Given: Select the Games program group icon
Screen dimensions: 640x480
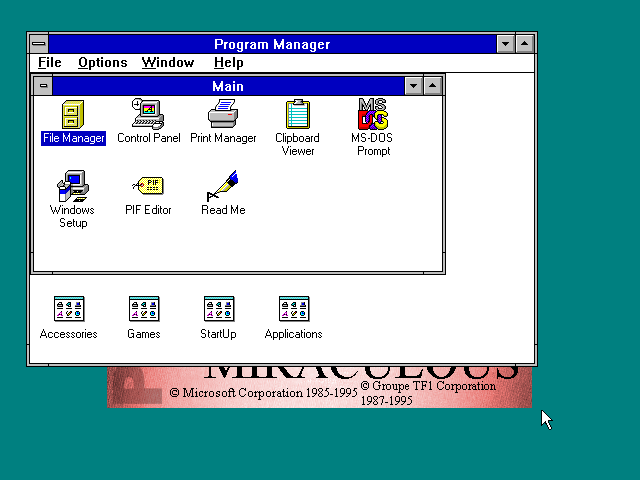Looking at the screenshot, I should pyautogui.click(x=144, y=309).
